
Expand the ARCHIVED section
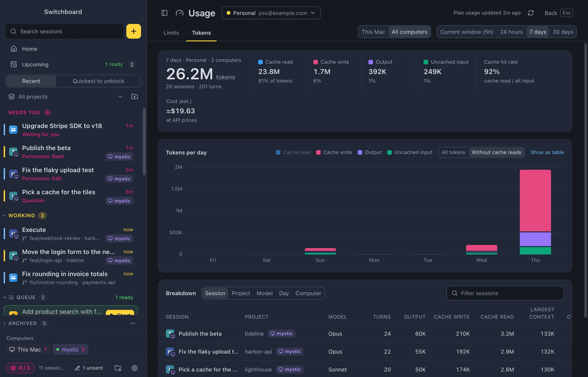pos(5,323)
